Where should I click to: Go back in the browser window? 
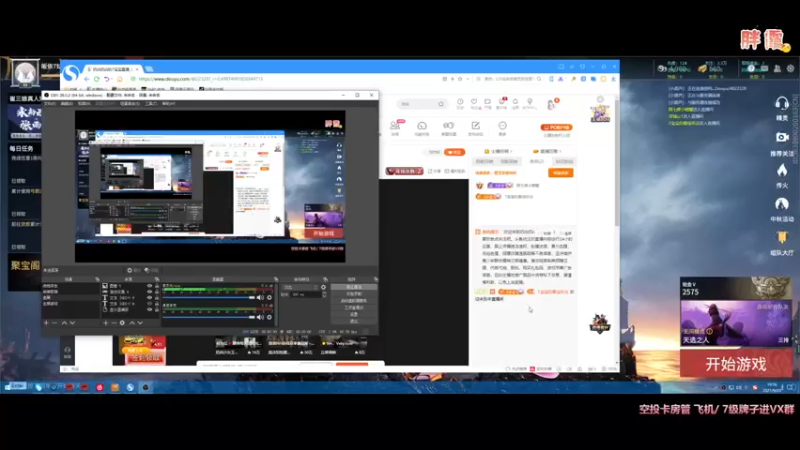tap(86, 79)
